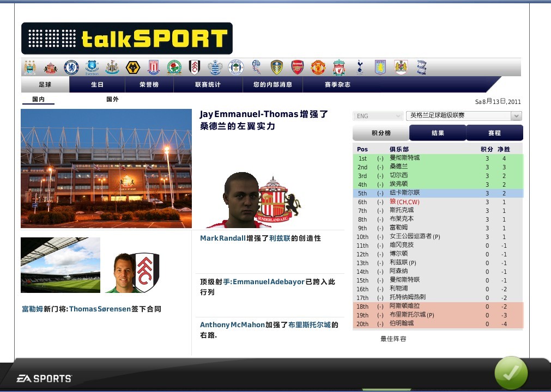Choose the Fulham crest in the club bar
Screen dimensions: 551x392
pos(195,68)
